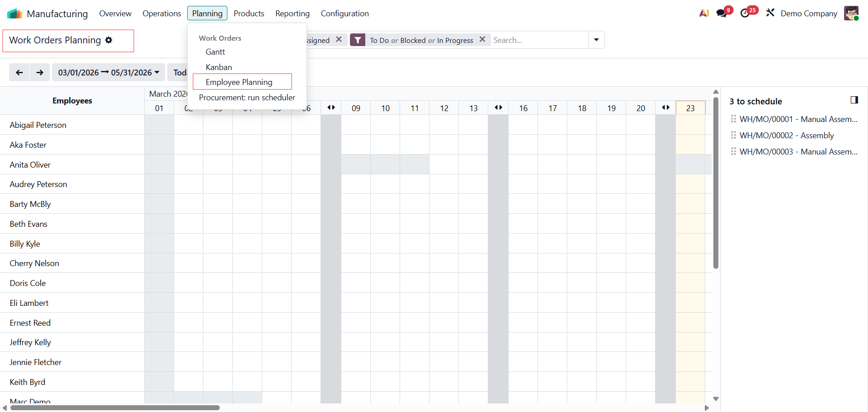Click in the Search field
This screenshot has width=868, height=412.
(x=539, y=40)
